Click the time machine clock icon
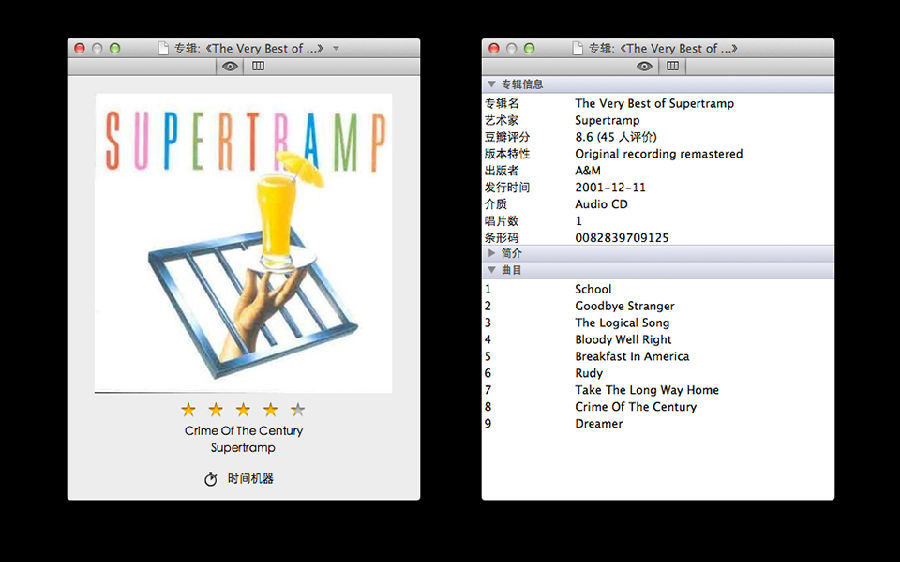 211,479
